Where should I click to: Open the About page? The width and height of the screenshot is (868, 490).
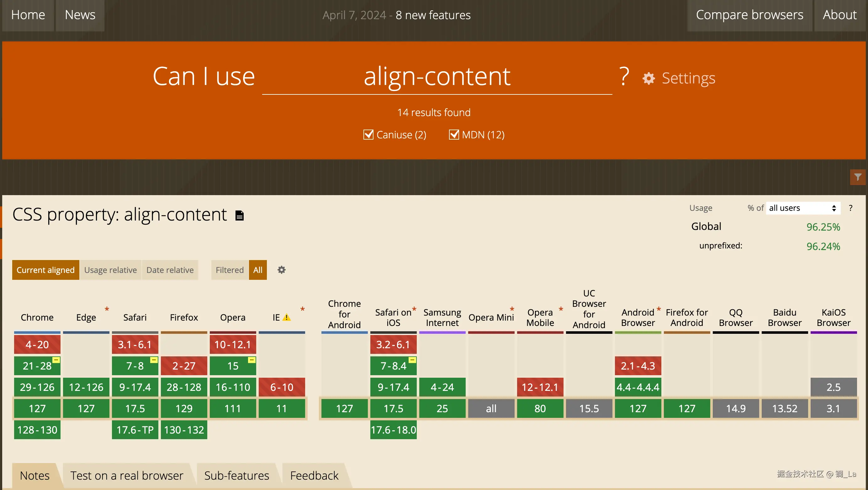pyautogui.click(x=840, y=15)
